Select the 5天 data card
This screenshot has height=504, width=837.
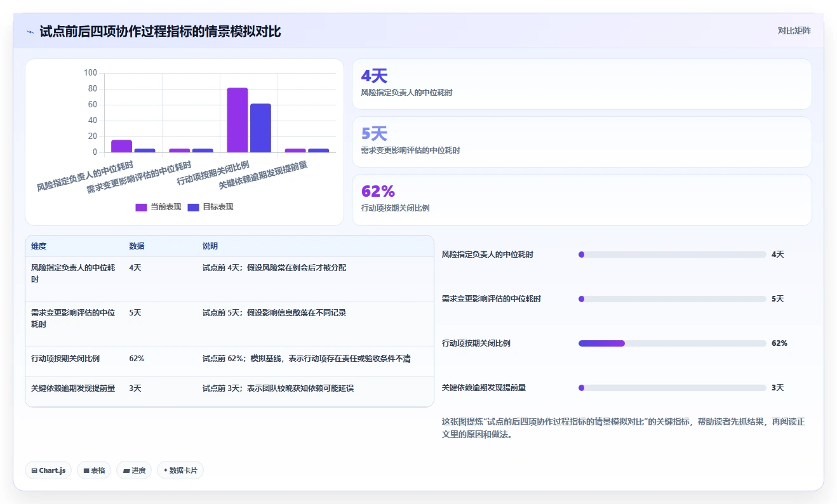pos(582,142)
